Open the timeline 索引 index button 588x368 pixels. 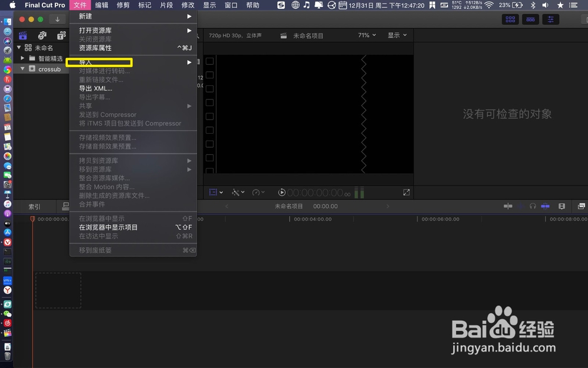coord(35,207)
